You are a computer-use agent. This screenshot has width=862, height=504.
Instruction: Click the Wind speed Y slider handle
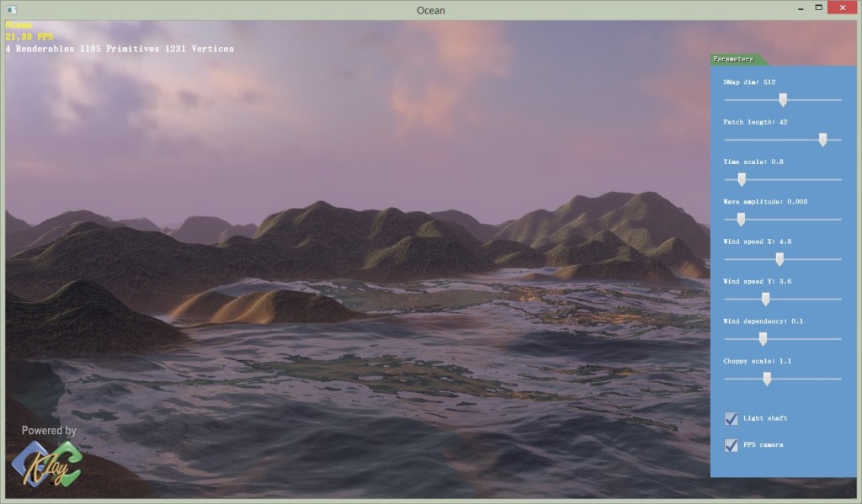coord(765,299)
